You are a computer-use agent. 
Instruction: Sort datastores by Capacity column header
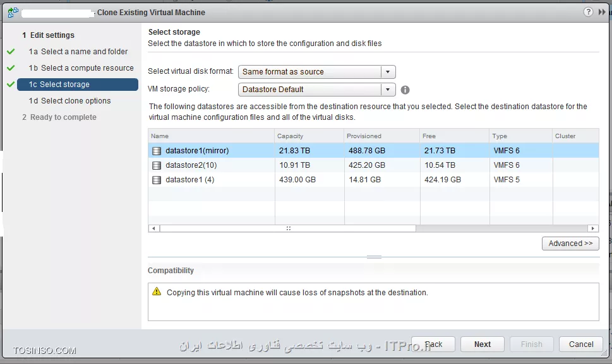[309, 136]
